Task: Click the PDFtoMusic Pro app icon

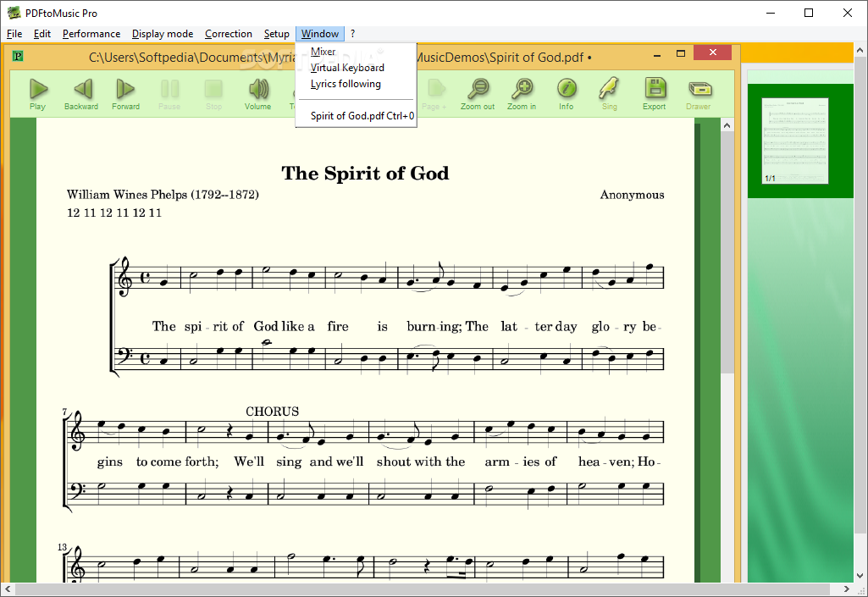Action: [x=14, y=13]
